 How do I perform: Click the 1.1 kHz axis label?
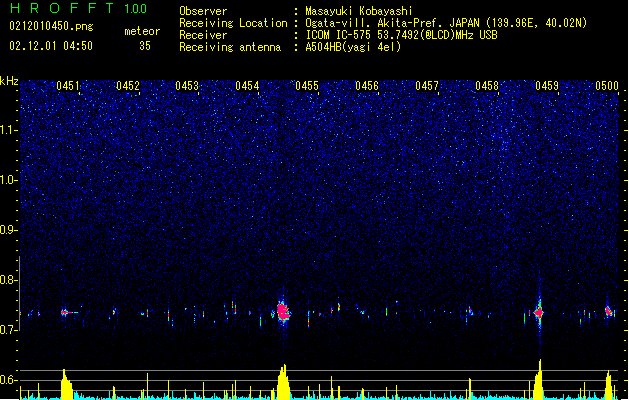click(x=9, y=130)
